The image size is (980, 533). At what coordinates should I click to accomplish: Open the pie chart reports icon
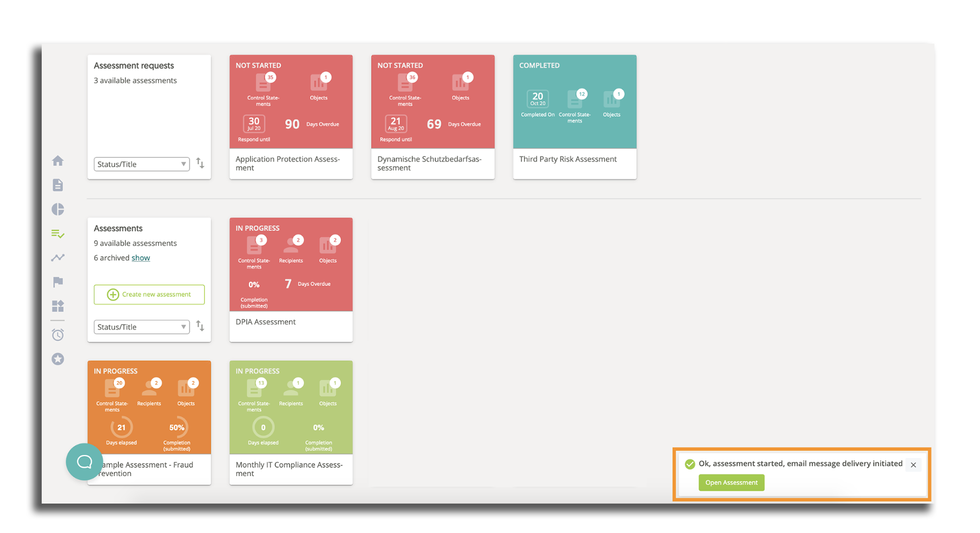[x=58, y=209]
